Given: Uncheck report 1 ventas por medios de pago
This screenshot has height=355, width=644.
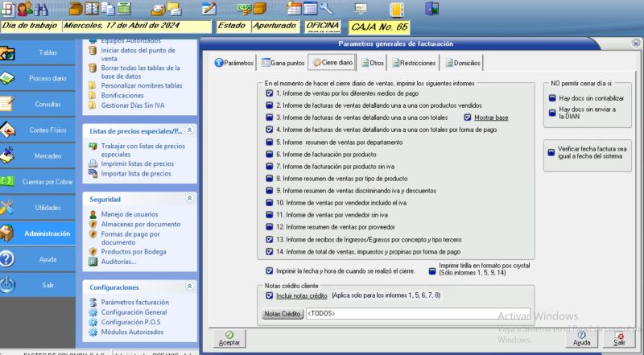Looking at the screenshot, I should [x=270, y=93].
